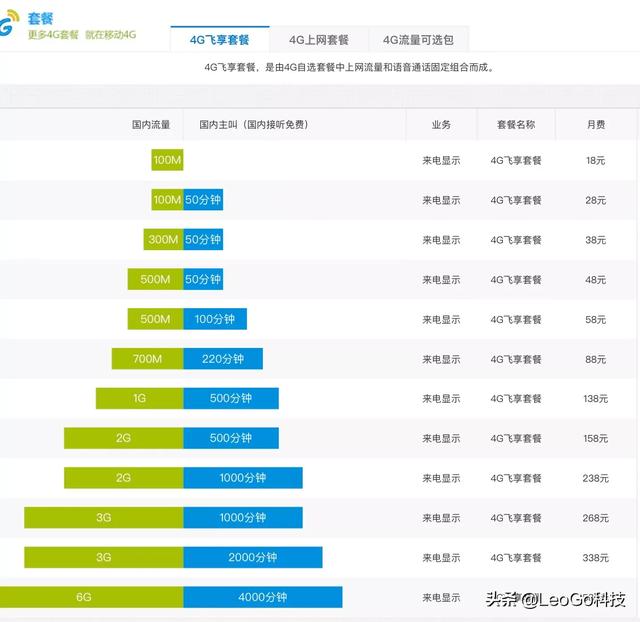This screenshot has height=622, width=640.
Task: Click the 100分钟 blue call bar
Action: point(215,319)
